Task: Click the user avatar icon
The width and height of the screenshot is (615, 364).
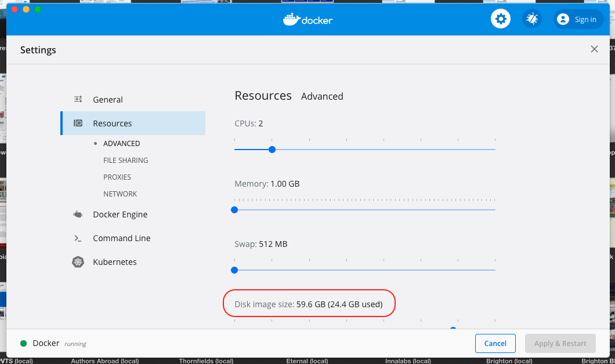Action: click(563, 19)
